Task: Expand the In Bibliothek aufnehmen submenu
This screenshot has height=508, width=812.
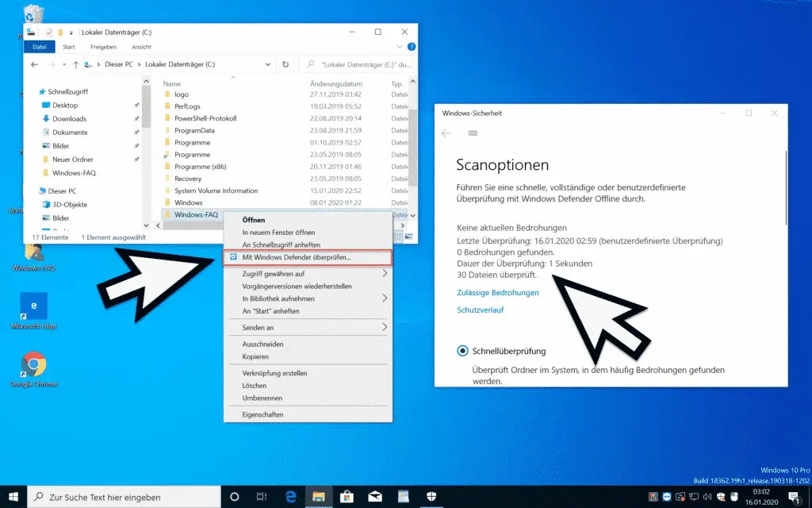Action: coord(385,298)
